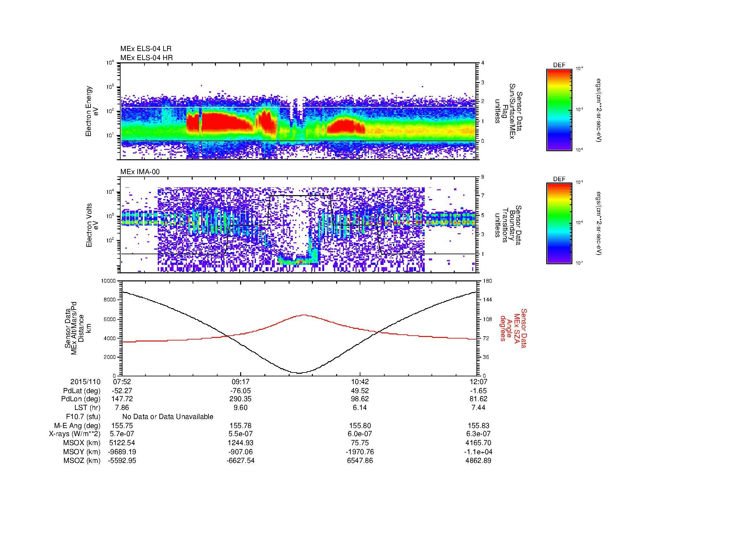Viewport: 756px width, 534px height.
Task: Click the red 'MEx SZA Angle degrees' axis label
Action: 514,328
